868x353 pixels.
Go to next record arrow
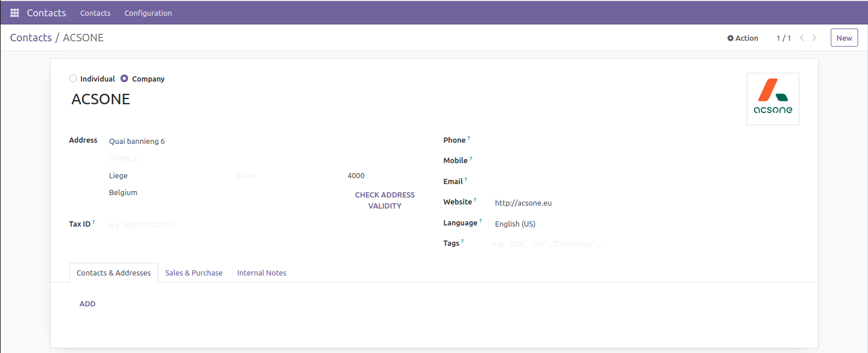[814, 38]
